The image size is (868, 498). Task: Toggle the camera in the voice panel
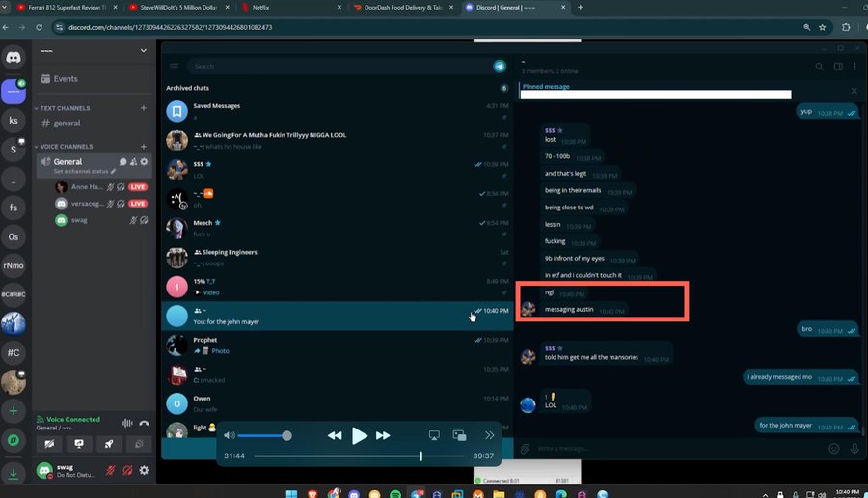[x=49, y=444]
